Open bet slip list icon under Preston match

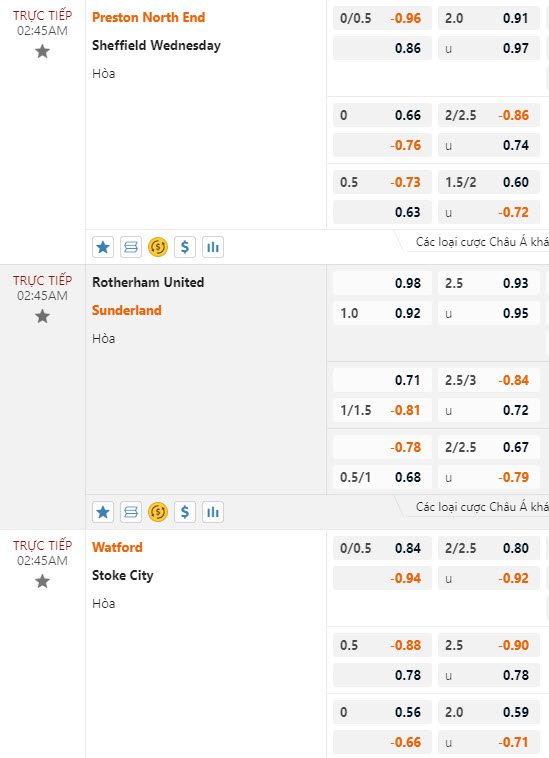pyautogui.click(x=130, y=247)
